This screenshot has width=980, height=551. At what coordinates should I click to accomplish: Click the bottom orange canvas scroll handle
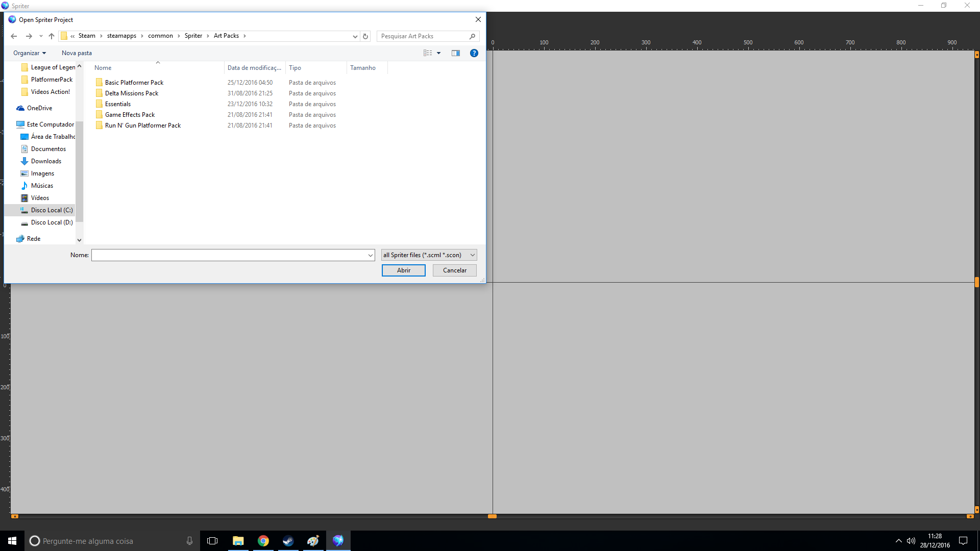coord(492,516)
